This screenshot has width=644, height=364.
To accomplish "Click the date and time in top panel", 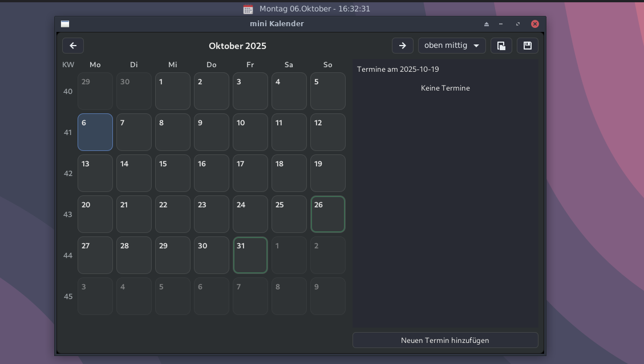I will [x=315, y=9].
